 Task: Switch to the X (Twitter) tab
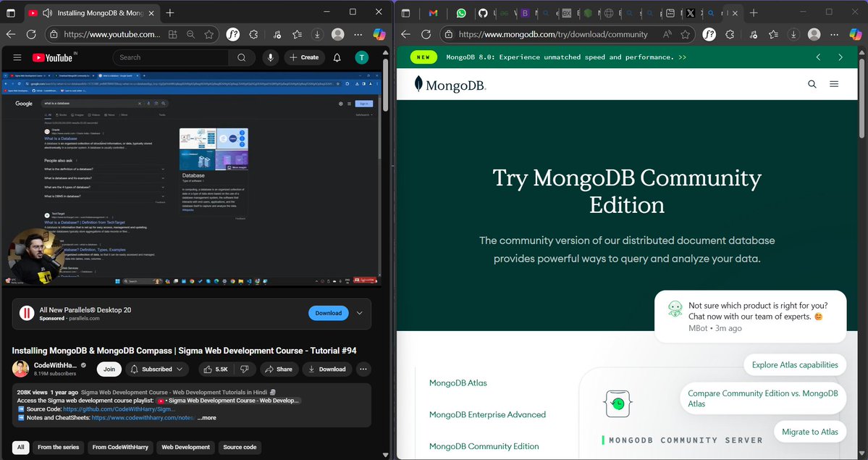pos(691,13)
